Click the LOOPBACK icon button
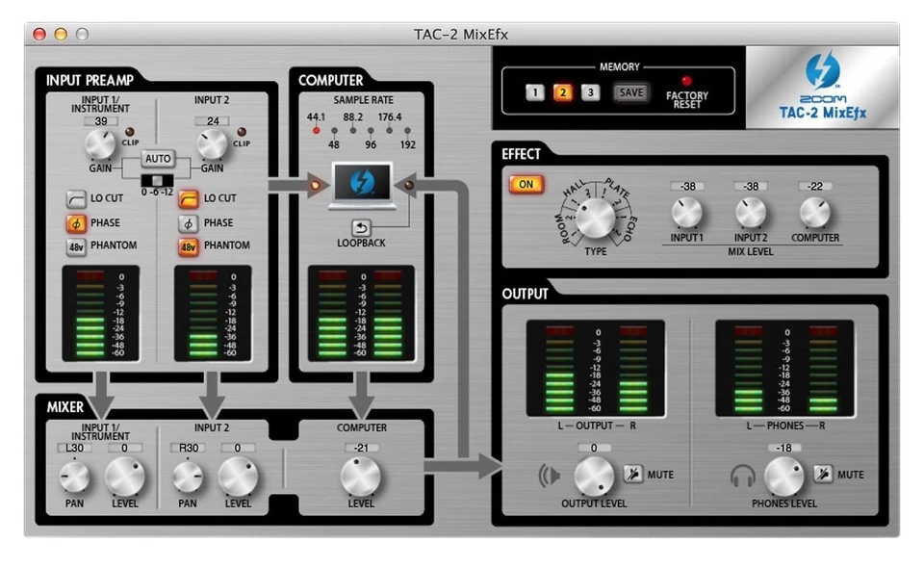924x568 pixels. [361, 228]
